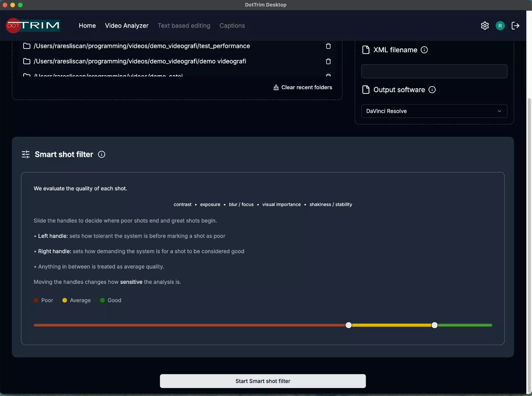Image resolution: width=532 pixels, height=396 pixels.
Task: Click Clear recent folders
Action: (303, 88)
